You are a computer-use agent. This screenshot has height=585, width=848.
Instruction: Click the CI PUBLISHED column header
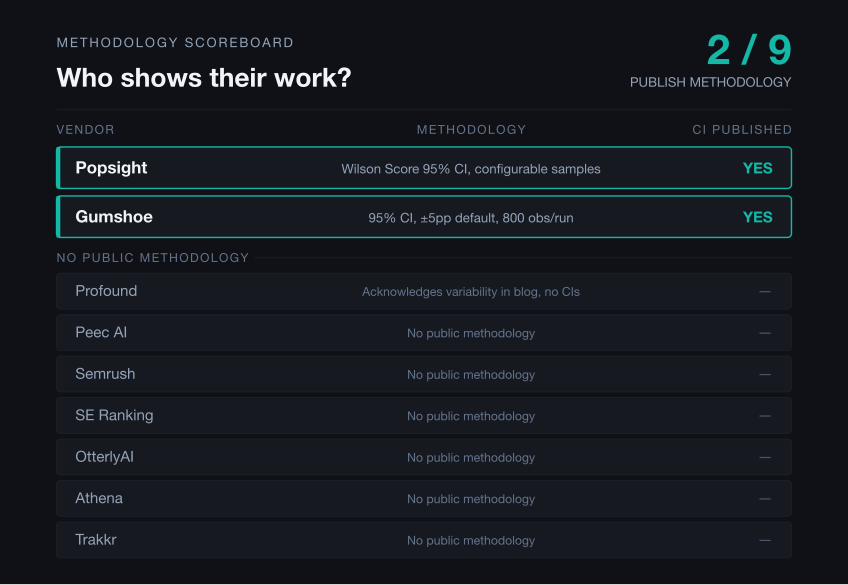pyautogui.click(x=742, y=130)
